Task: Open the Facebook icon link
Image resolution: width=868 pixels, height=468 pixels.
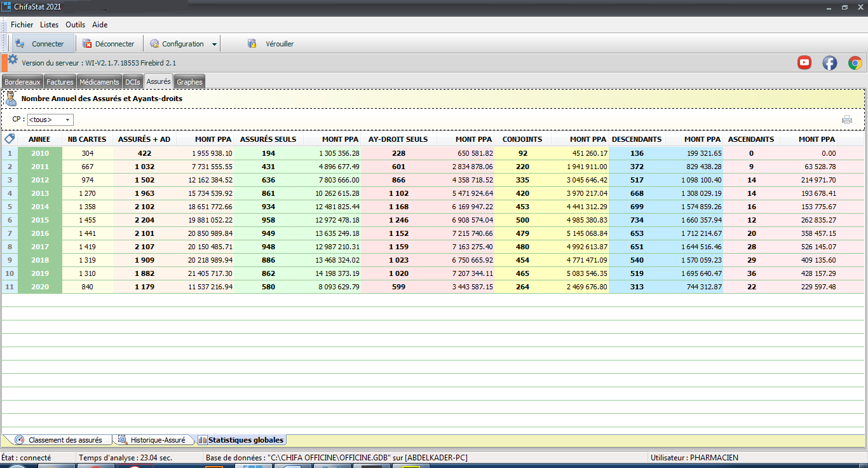Action: (830, 62)
